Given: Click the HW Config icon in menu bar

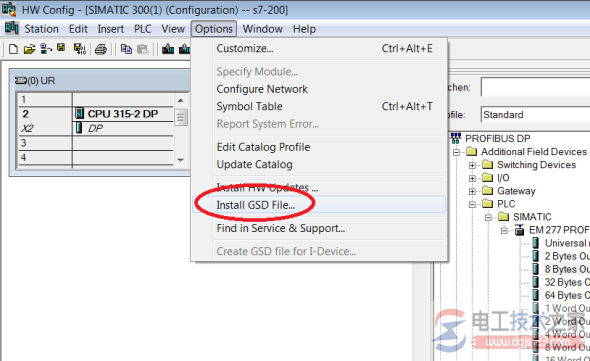Looking at the screenshot, I should click(12, 28).
